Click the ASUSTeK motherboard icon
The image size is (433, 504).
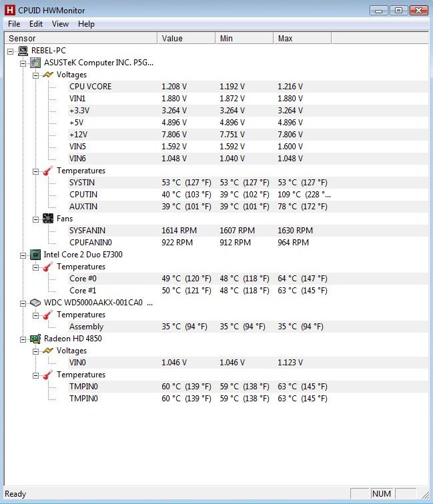[x=35, y=63]
